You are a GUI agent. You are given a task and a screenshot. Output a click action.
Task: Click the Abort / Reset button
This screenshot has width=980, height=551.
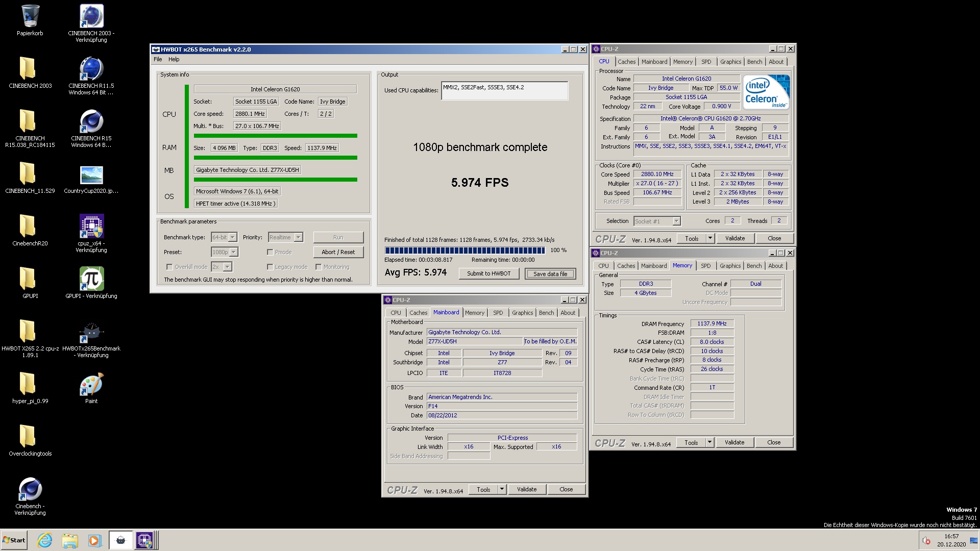(x=338, y=252)
